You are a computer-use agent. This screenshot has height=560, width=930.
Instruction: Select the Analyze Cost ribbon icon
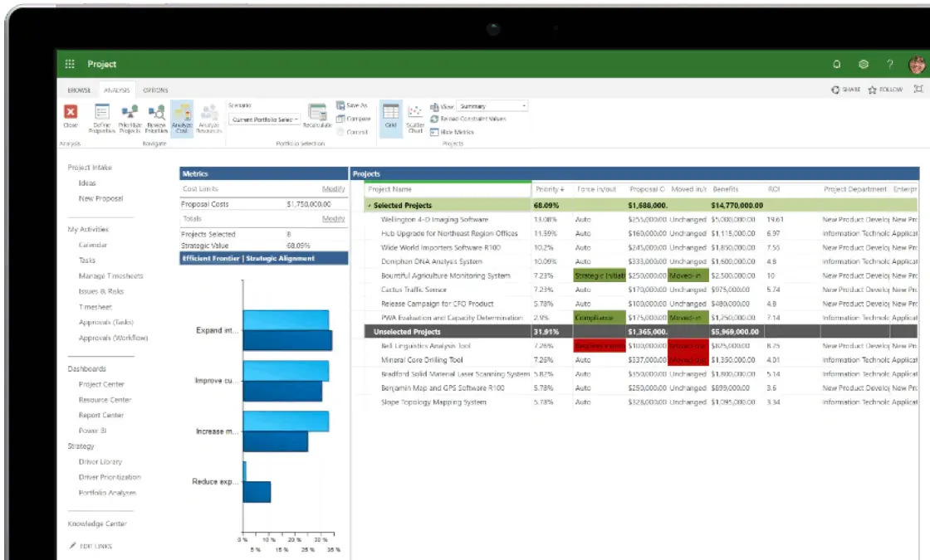tap(182, 112)
